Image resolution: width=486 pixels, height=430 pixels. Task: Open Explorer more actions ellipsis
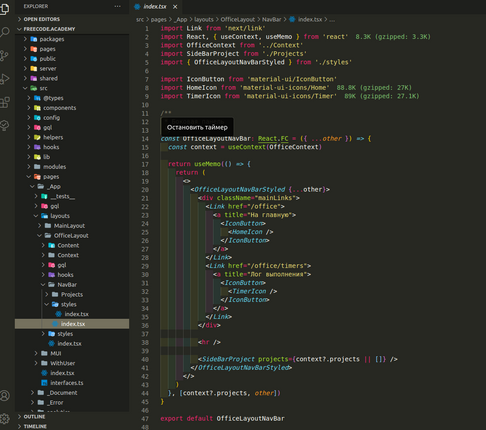point(117,6)
